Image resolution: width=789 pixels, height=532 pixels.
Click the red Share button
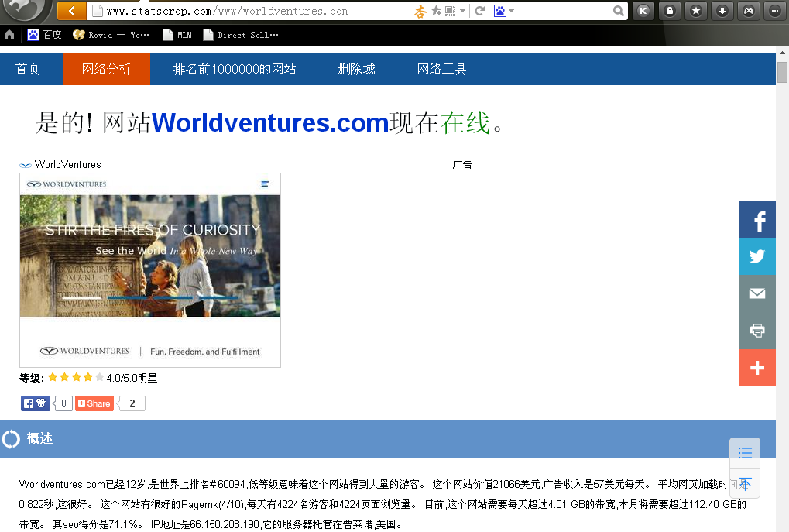pos(94,403)
